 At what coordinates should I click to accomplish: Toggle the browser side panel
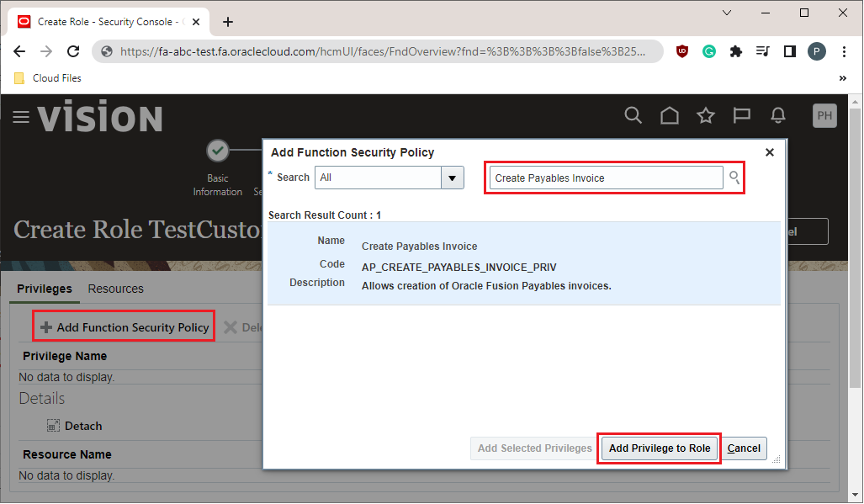pyautogui.click(x=790, y=51)
